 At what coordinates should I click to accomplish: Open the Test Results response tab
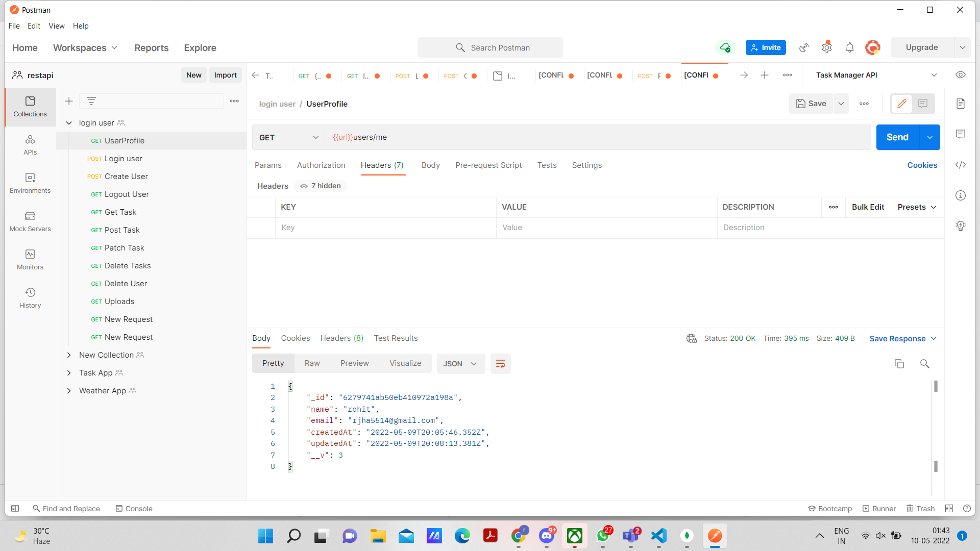396,338
